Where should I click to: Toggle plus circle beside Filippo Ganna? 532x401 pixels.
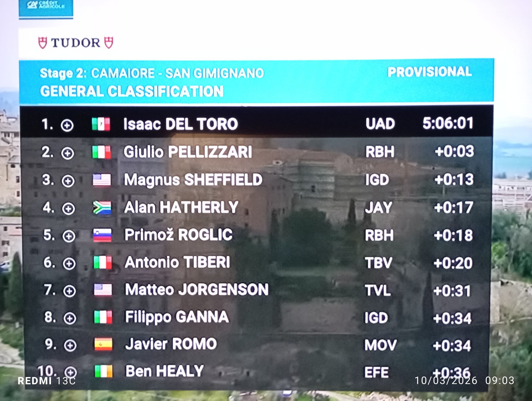(70, 318)
